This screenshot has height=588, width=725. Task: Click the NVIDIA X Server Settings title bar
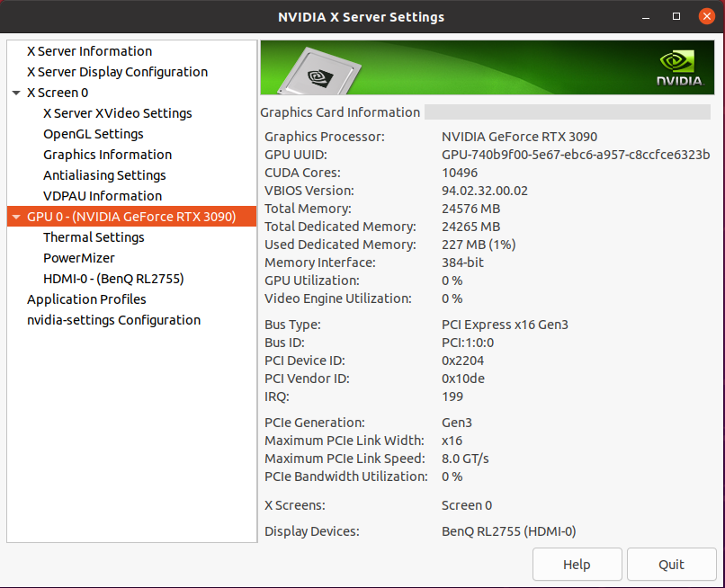click(361, 17)
